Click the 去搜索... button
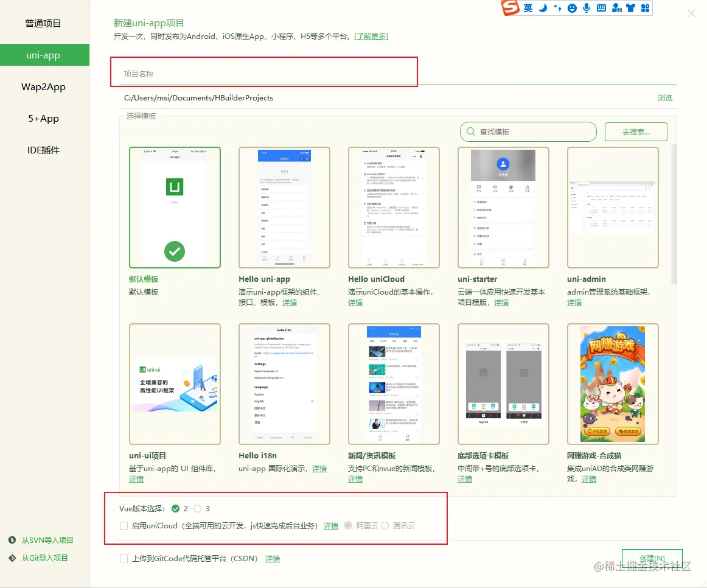Image resolution: width=707 pixels, height=588 pixels. tap(636, 131)
